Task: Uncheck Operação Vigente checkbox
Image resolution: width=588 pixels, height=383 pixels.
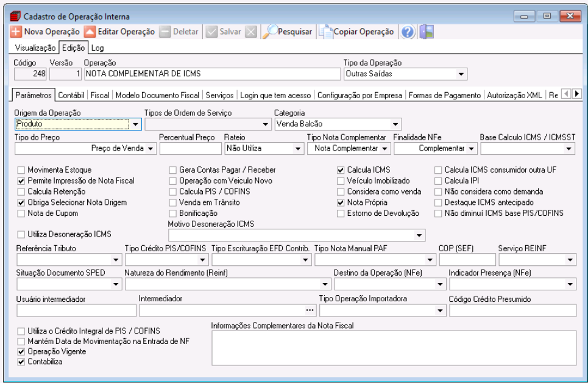Action: pos(21,352)
